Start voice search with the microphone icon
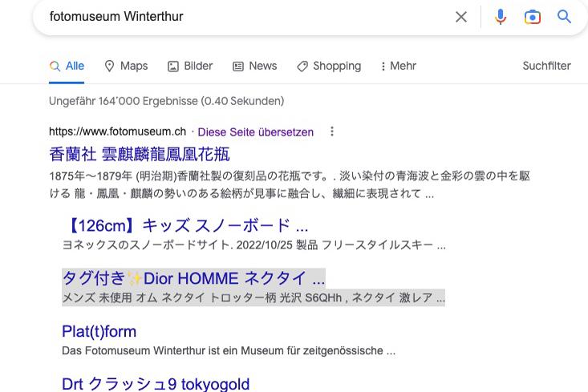588x392 pixels. pyautogui.click(x=501, y=17)
